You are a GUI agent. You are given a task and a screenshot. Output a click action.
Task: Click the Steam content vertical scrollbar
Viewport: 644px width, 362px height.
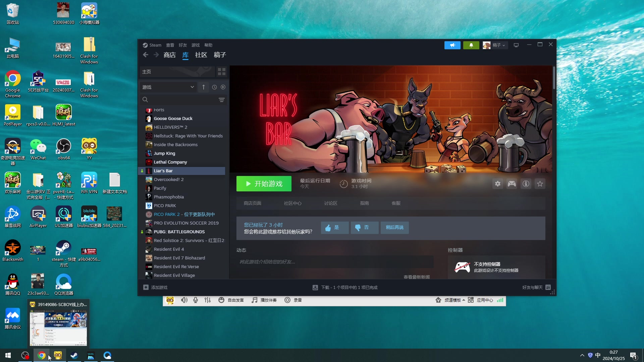tap(554, 78)
